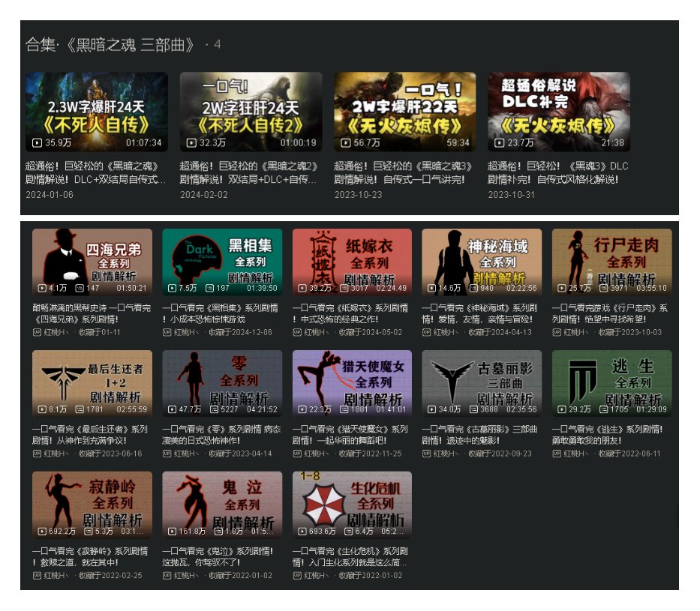Open the 黑相集 全系列 剧情解析 thumbnail

pyautogui.click(x=222, y=262)
